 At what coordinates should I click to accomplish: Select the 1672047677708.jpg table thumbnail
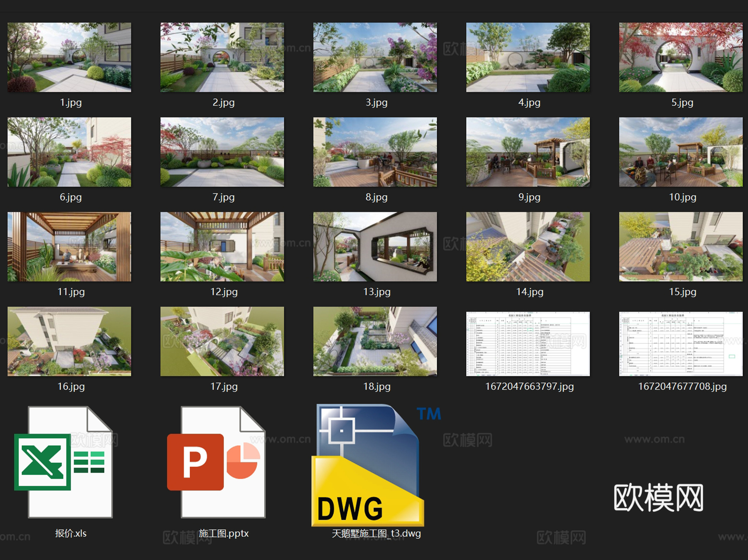[681, 344]
